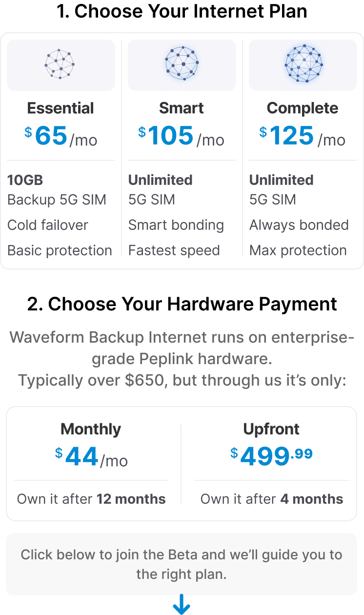This screenshot has height=615, width=364.
Task: Click the $499.99 upfront hardware price
Action: [x=271, y=457]
